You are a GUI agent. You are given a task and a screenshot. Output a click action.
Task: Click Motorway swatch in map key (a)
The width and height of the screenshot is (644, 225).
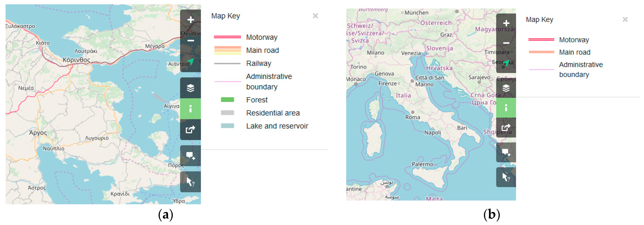click(227, 37)
